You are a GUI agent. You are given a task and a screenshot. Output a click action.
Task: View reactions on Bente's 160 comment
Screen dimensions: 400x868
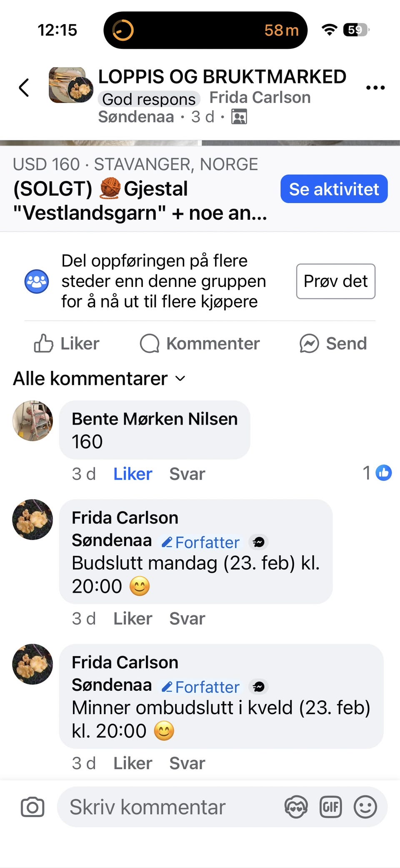pos(377,473)
